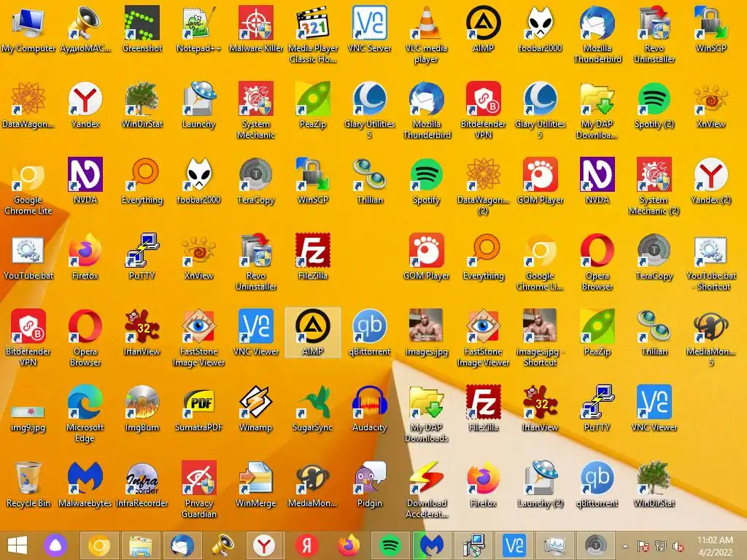Click the Thunderbird taskbar icon

click(x=182, y=545)
